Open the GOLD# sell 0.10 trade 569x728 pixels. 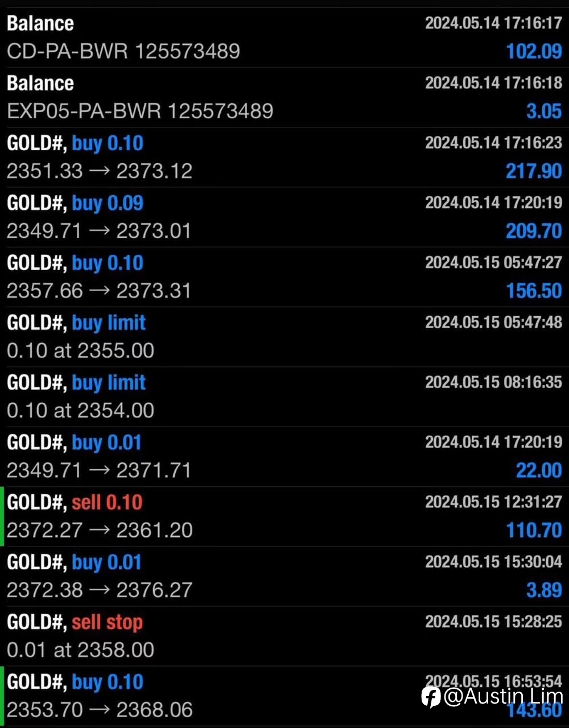pos(284,516)
